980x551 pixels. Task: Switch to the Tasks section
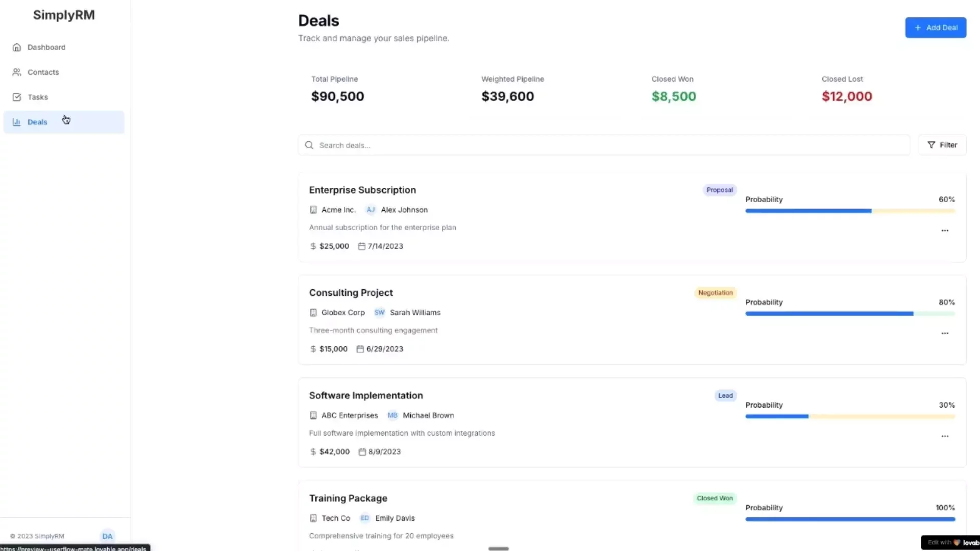point(38,97)
